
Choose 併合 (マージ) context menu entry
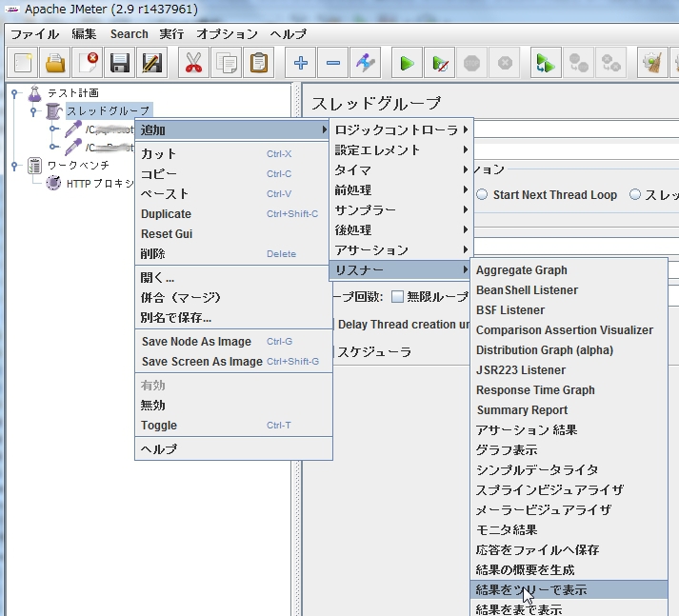coord(234,297)
